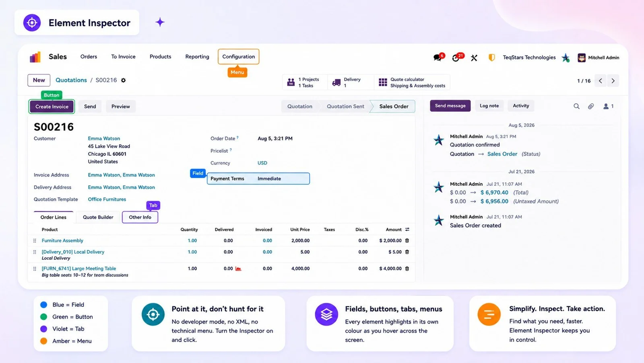The width and height of the screenshot is (644, 363).
Task: Open the optional columns settings icon
Action: [x=407, y=230]
